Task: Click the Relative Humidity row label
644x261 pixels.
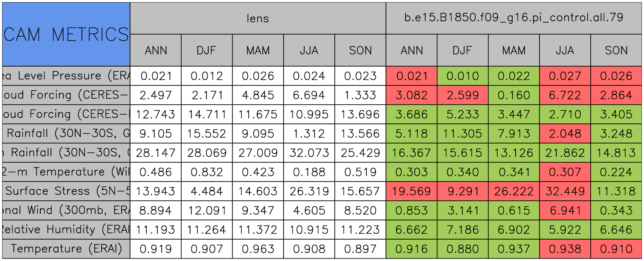Action: (x=66, y=229)
